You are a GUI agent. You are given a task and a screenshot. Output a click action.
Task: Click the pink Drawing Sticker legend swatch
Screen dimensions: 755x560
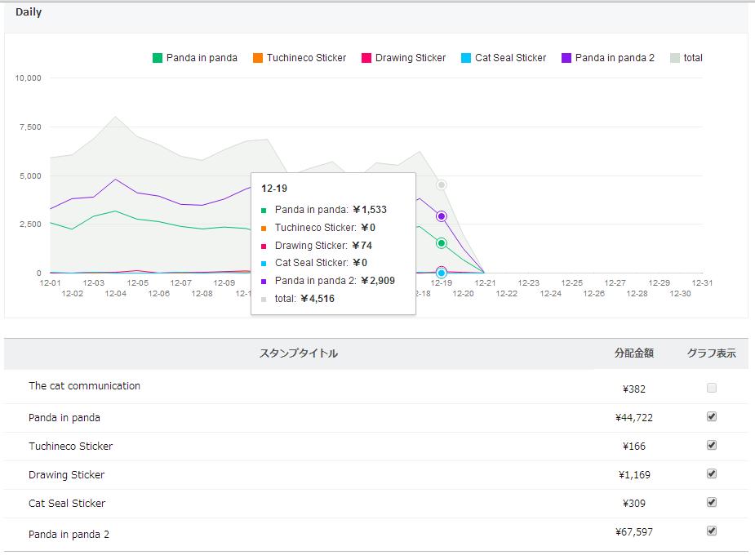pyautogui.click(x=366, y=58)
